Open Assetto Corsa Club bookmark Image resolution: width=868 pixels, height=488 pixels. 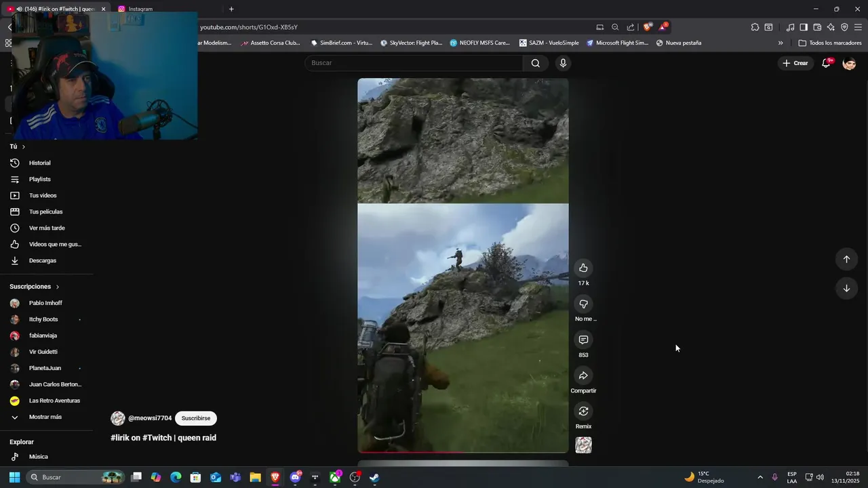(270, 43)
